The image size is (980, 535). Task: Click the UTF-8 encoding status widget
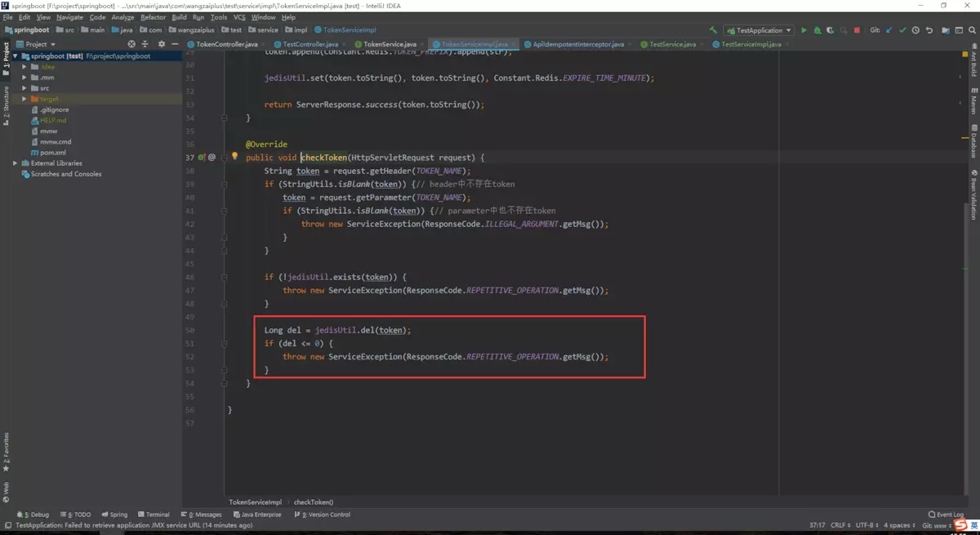pyautogui.click(x=866, y=525)
